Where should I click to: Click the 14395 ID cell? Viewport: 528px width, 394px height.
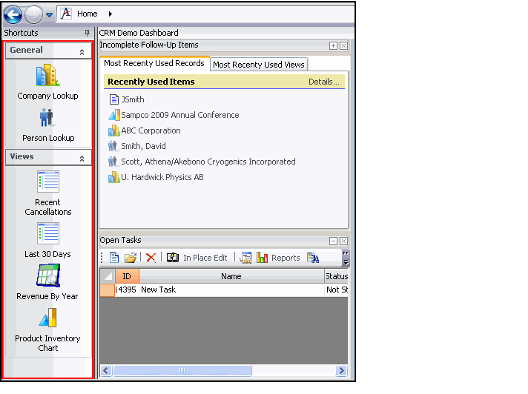click(127, 290)
